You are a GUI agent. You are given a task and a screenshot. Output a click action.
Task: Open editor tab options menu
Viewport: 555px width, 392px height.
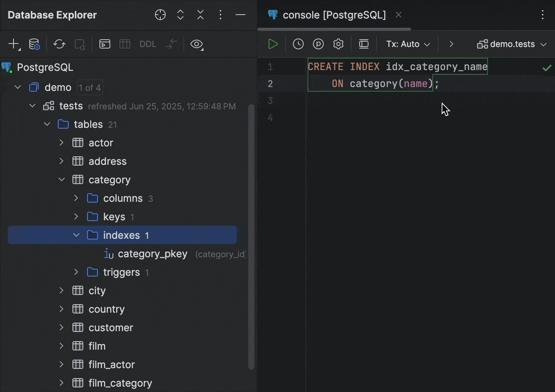(x=543, y=15)
